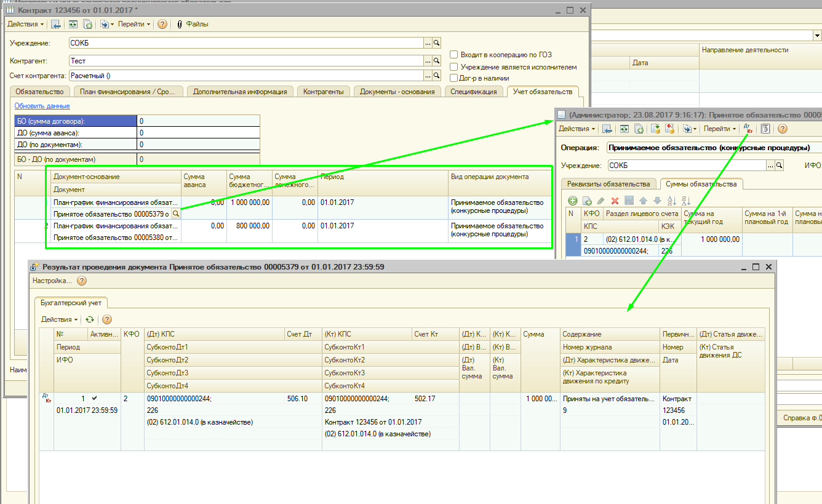Enable 'Входит в кооперацию по ГОЗ' checkbox
Image resolution: width=822 pixels, height=504 pixels.
coord(454,55)
